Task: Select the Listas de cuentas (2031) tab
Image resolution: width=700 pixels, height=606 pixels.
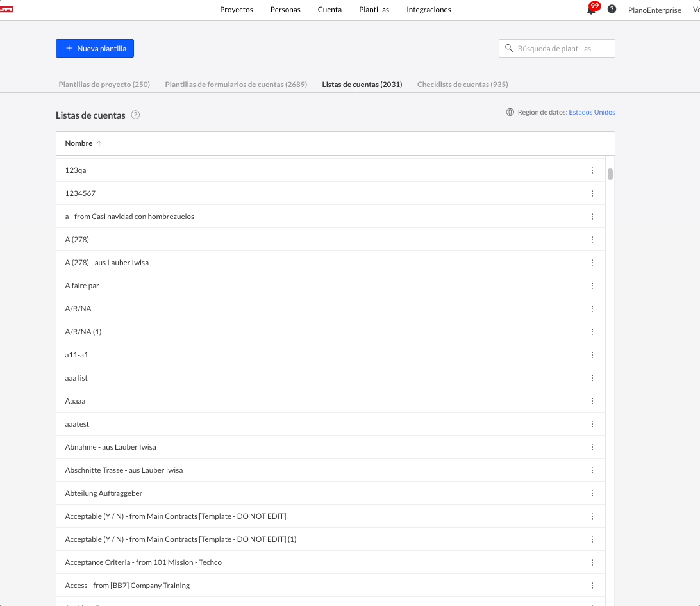Action: (x=362, y=85)
